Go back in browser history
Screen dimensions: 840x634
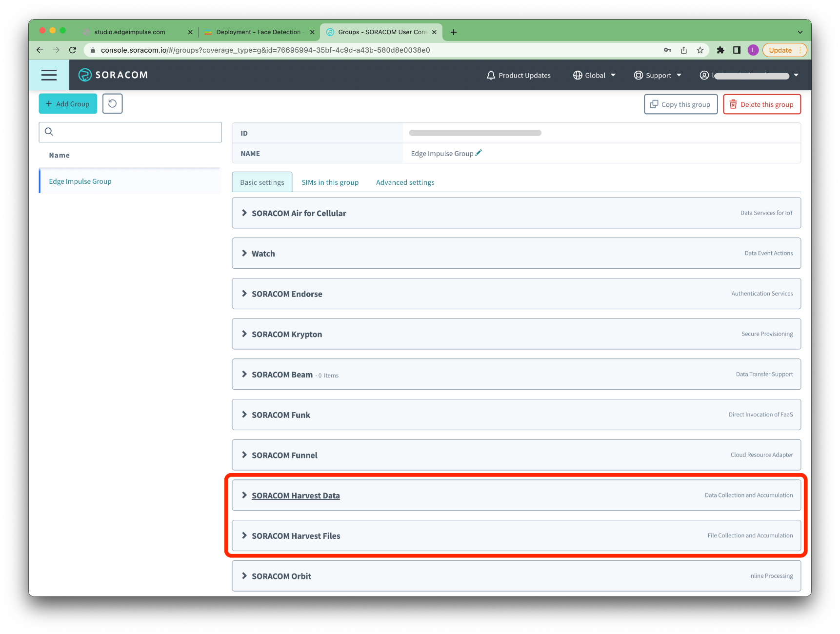click(x=40, y=50)
